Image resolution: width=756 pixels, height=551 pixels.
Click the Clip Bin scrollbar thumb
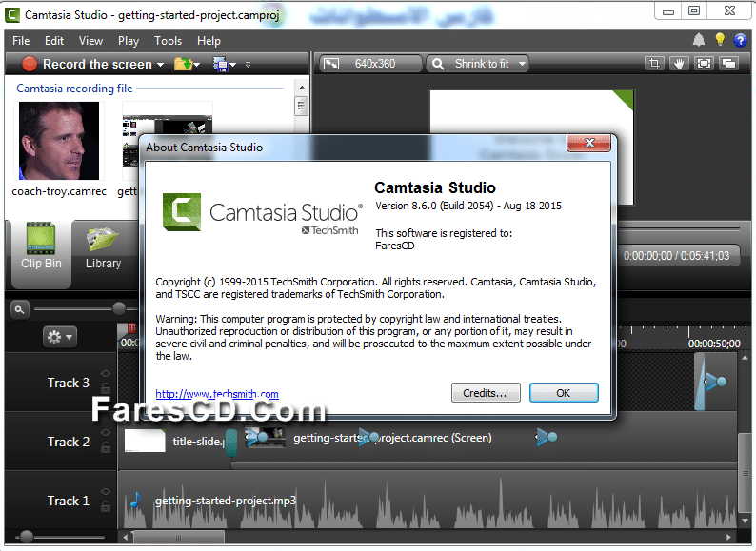click(302, 105)
